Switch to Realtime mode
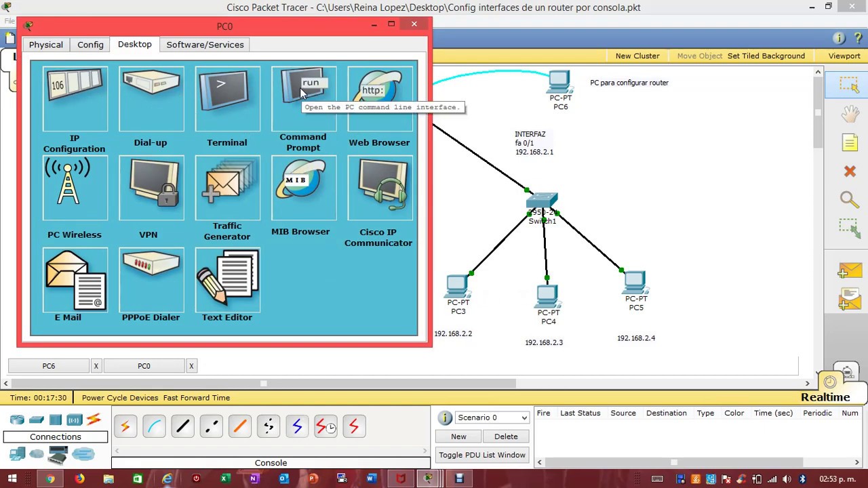This screenshot has width=868, height=488. 825,398
